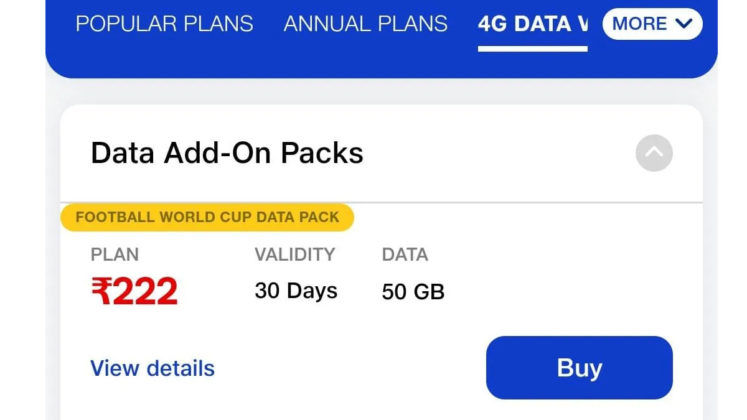Click the rupee symbol before 222
Image resolution: width=747 pixels, height=420 pixels.
pos(101,291)
